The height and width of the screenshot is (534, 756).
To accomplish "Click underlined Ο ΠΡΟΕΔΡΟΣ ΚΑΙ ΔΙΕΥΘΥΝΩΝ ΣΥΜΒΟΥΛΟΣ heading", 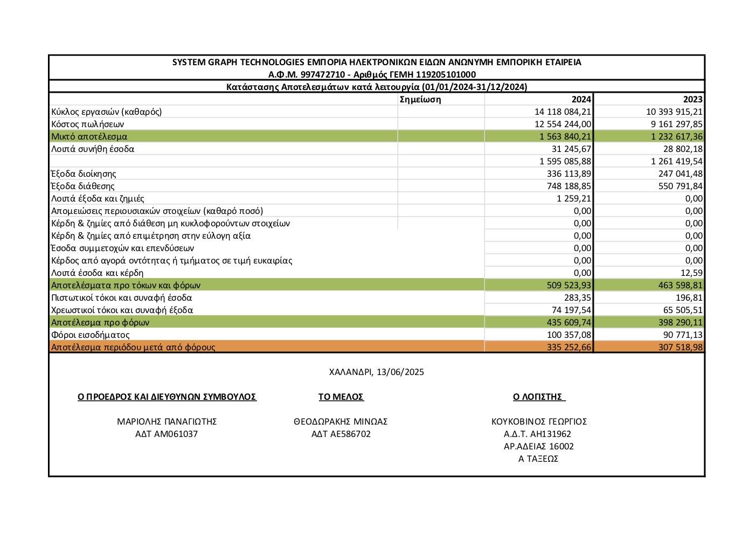I will point(167,397).
